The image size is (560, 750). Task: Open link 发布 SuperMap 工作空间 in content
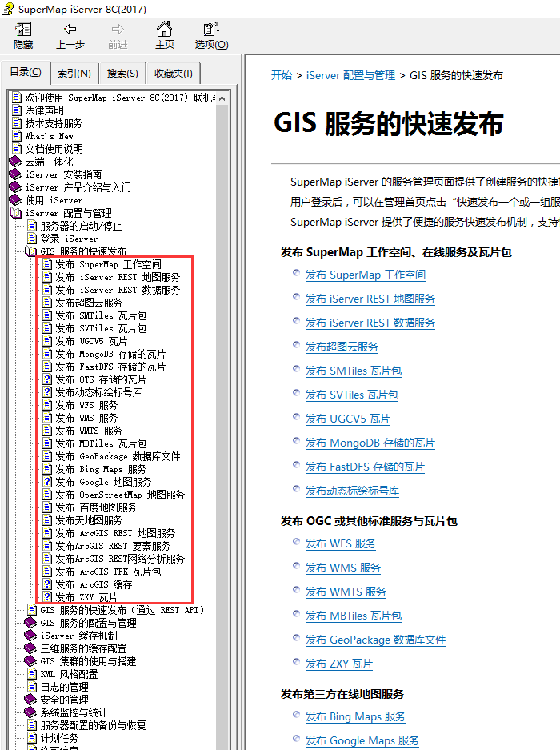coord(366,275)
